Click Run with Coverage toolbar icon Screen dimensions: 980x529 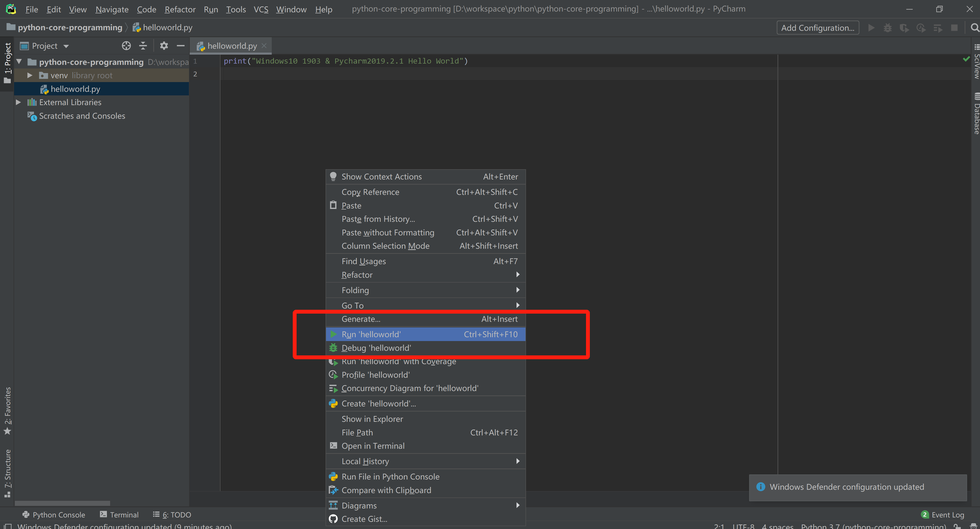tap(904, 28)
